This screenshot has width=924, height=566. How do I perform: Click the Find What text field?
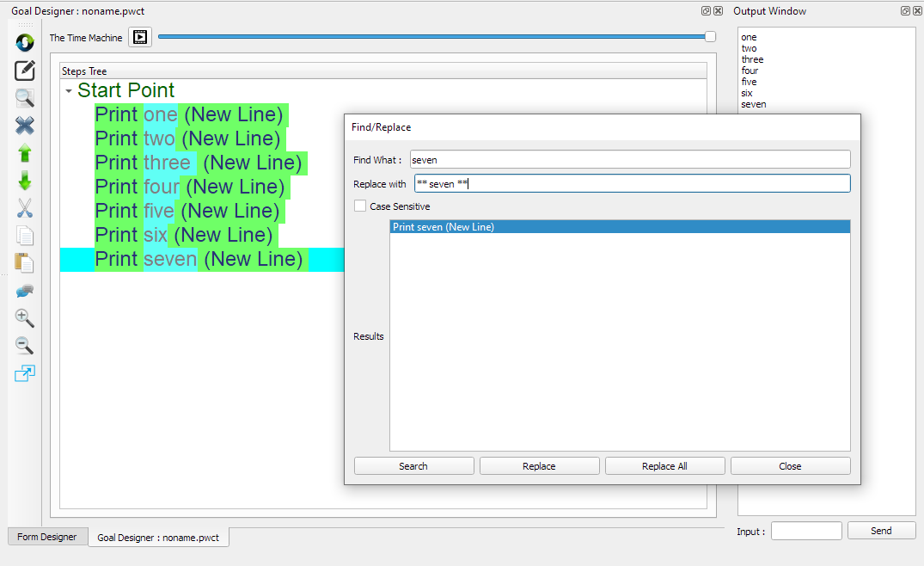(629, 160)
